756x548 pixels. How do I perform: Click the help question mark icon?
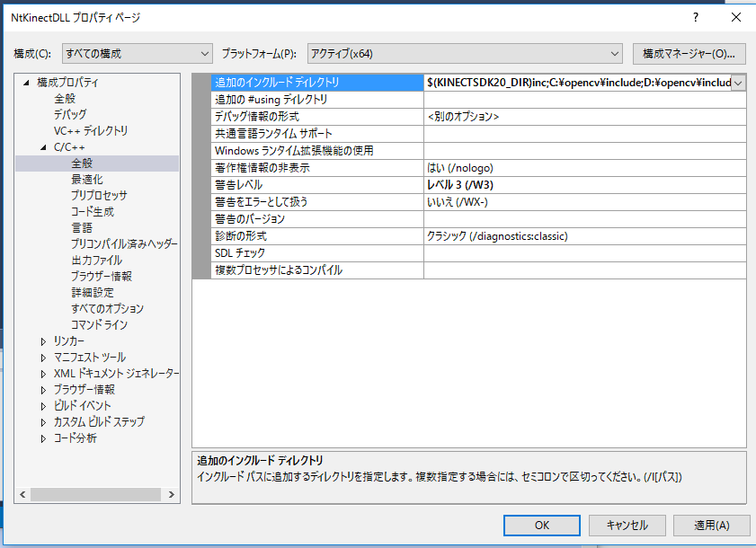[x=695, y=18]
